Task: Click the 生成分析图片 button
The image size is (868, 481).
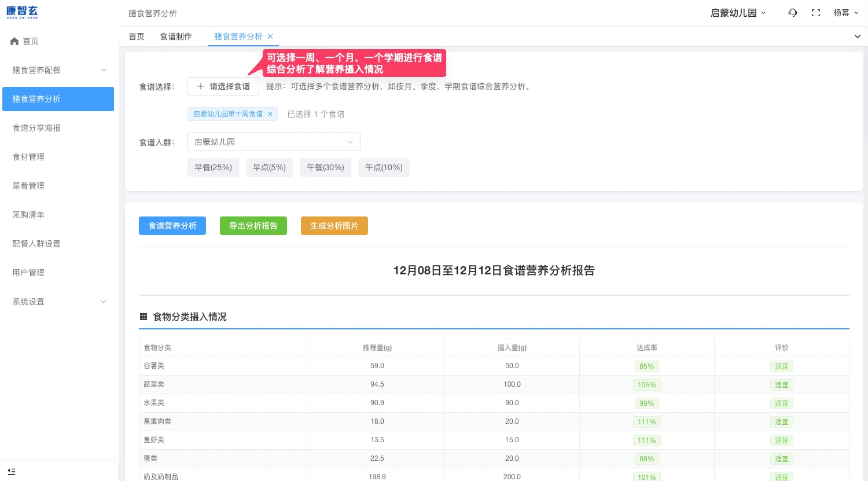Action: [x=334, y=226]
